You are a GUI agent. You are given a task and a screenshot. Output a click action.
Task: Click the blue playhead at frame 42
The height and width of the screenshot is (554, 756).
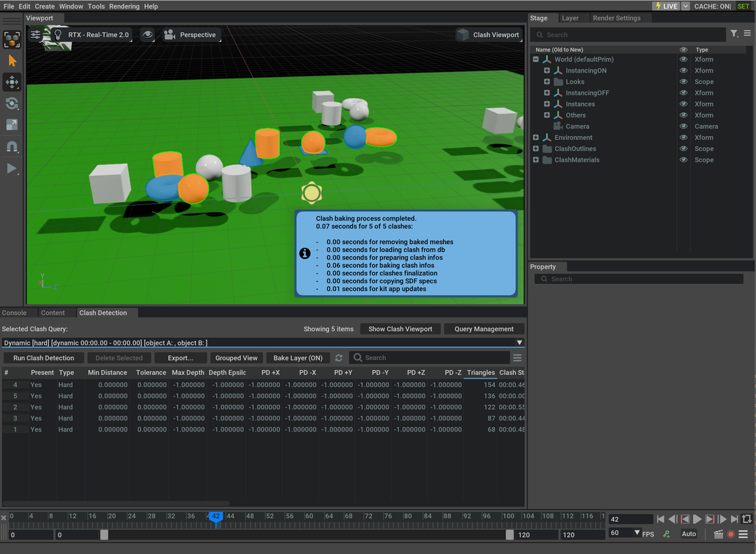(x=216, y=518)
